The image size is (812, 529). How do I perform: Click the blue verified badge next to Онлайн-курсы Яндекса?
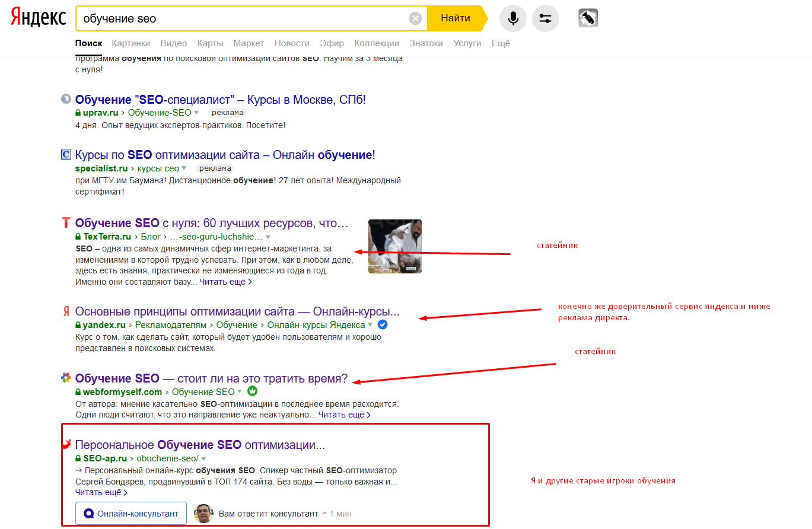coord(383,325)
